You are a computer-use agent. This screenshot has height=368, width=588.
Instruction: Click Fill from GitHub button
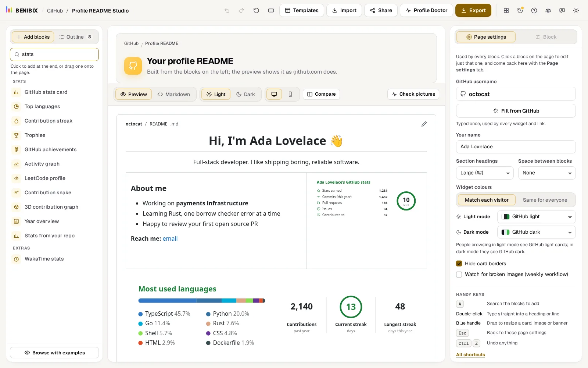tap(516, 111)
